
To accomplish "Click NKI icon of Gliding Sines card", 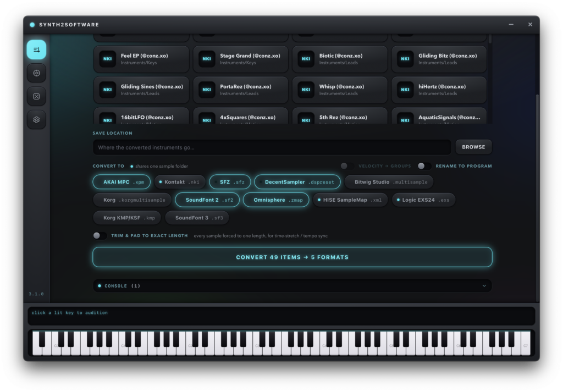I will [x=107, y=90].
